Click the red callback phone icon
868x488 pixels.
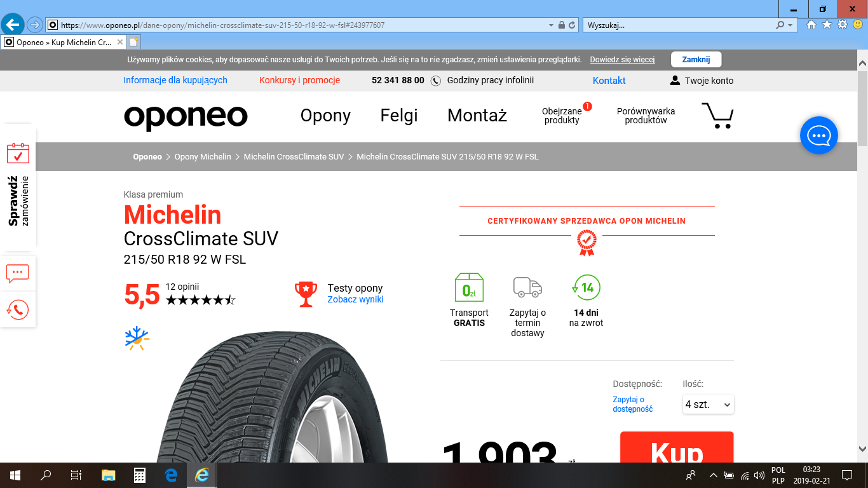(18, 309)
